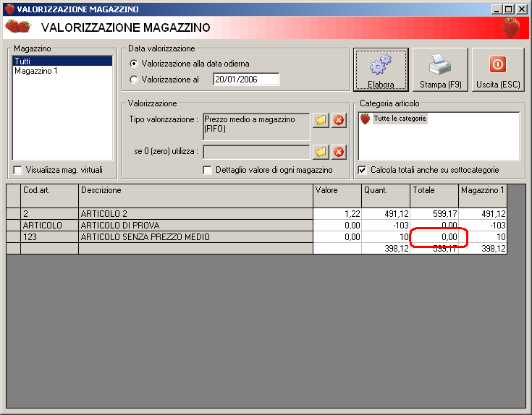Click value cell '1,22'
The width and height of the screenshot is (532, 415).
pos(337,214)
